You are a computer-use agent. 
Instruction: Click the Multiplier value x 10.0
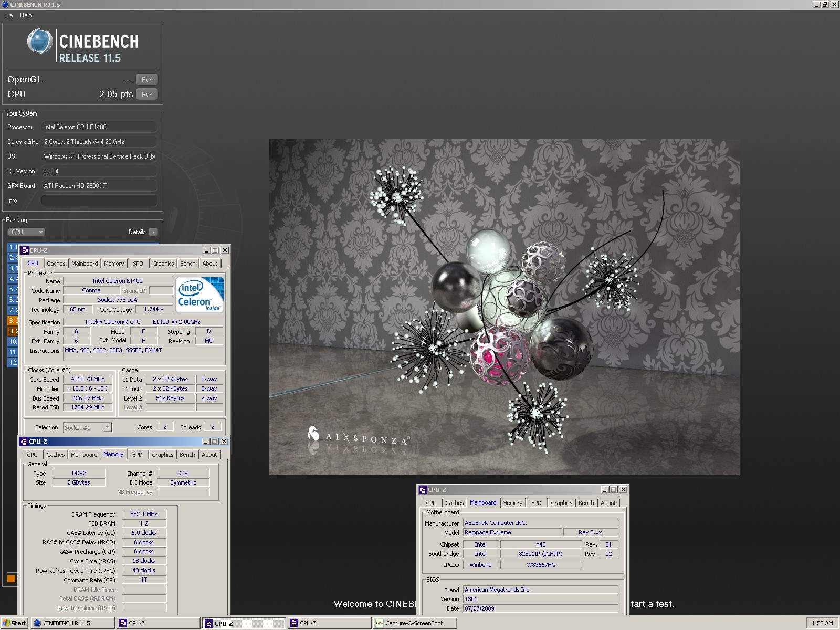pos(88,388)
